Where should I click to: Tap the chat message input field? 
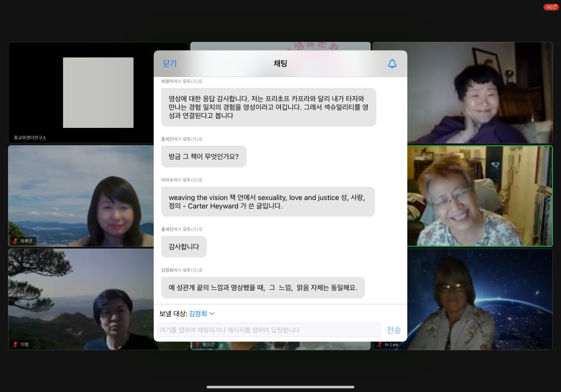tap(269, 330)
